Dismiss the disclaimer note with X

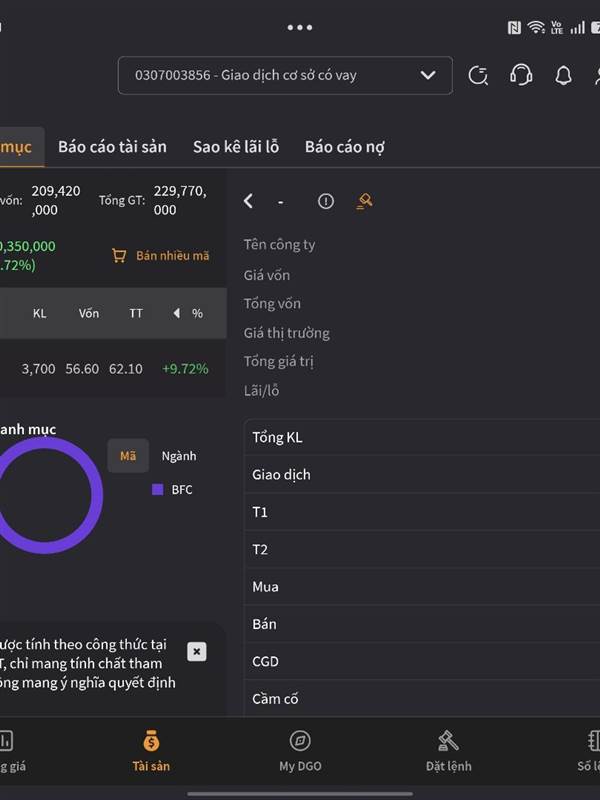pyautogui.click(x=197, y=651)
